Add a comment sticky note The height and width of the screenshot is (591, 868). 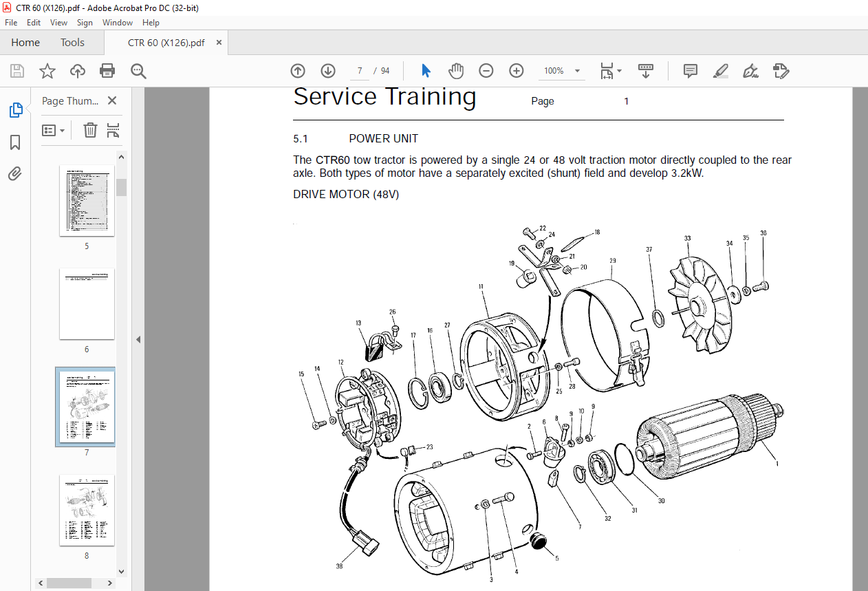[691, 71]
